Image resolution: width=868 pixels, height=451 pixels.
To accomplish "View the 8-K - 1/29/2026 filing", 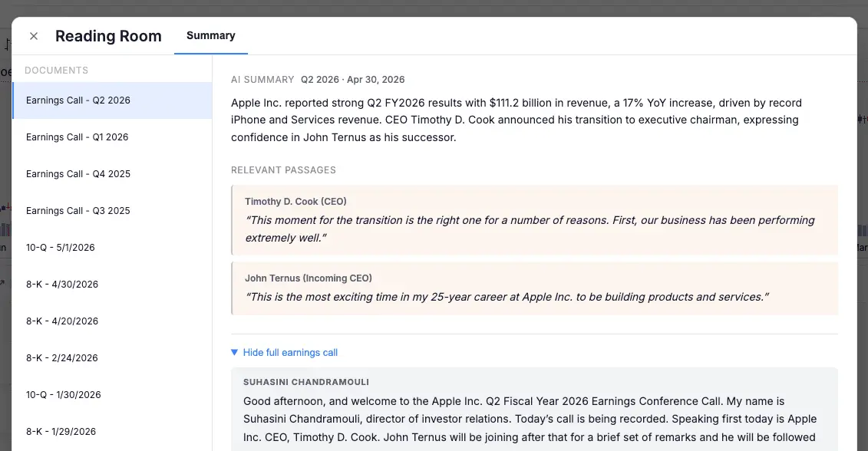I will pos(112,432).
